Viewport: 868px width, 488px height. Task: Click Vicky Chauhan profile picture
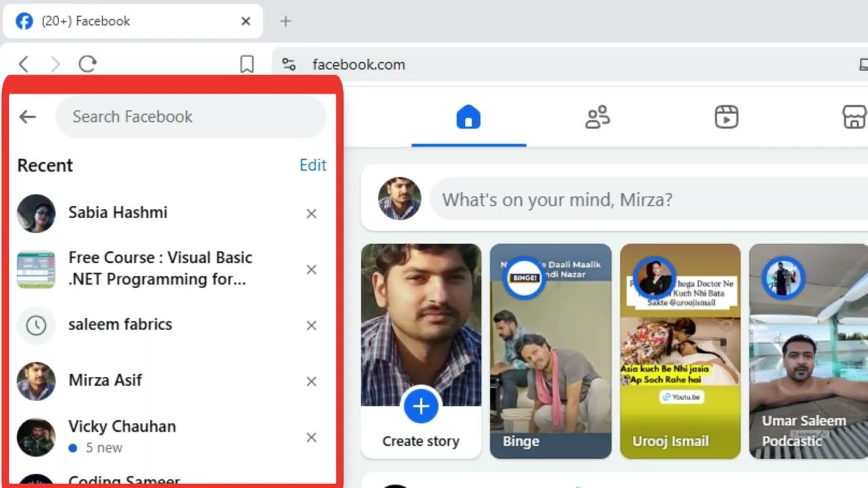click(x=36, y=437)
